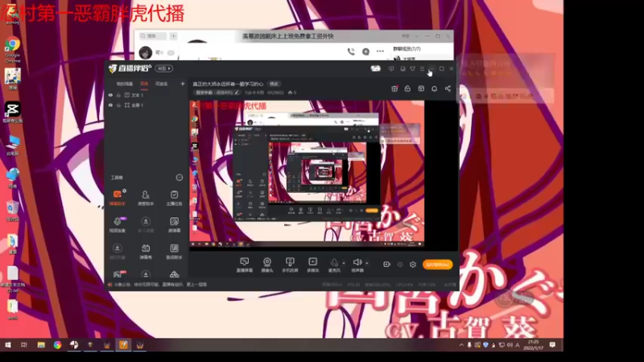Open the feedback chat icon in the title bar
Screen dimensions: 644x362
[x=391, y=68]
